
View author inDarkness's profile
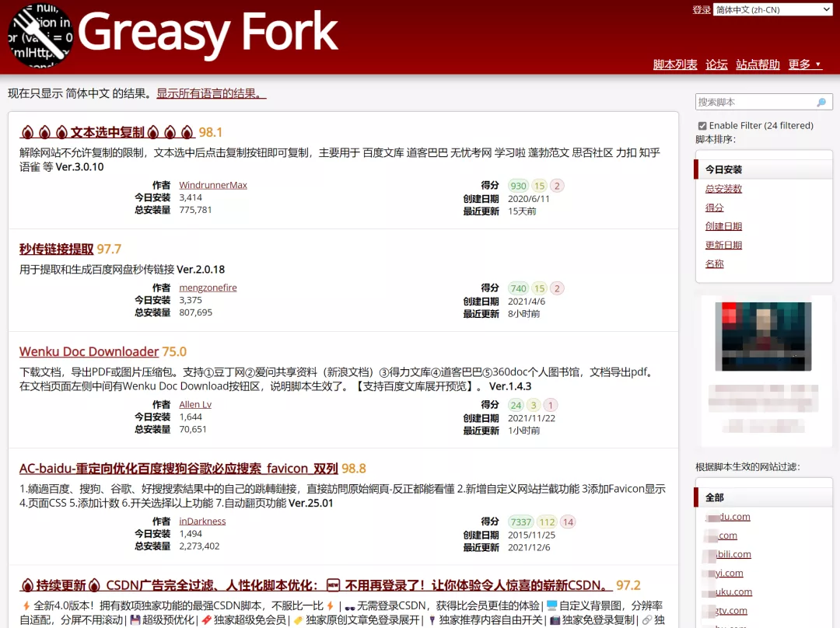tap(202, 521)
